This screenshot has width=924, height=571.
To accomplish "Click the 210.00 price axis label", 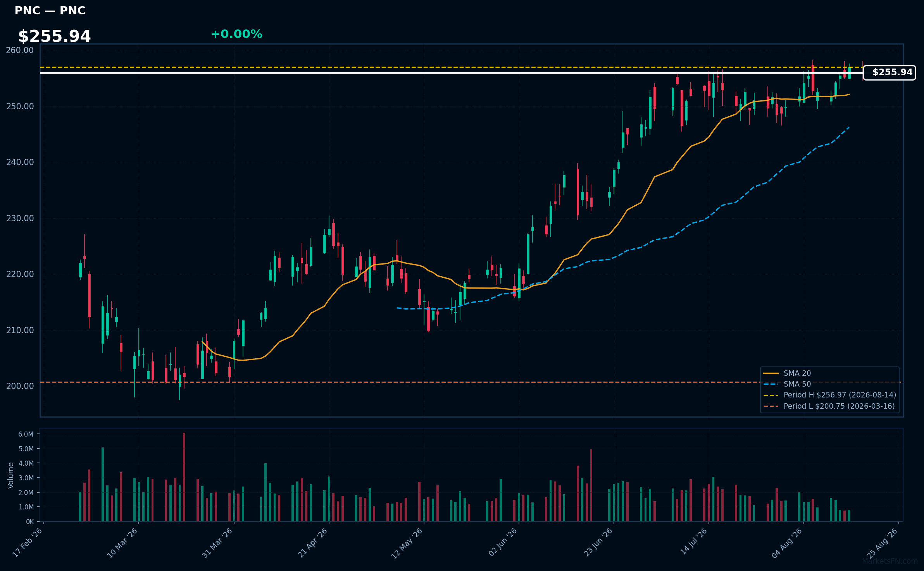I will (x=20, y=330).
